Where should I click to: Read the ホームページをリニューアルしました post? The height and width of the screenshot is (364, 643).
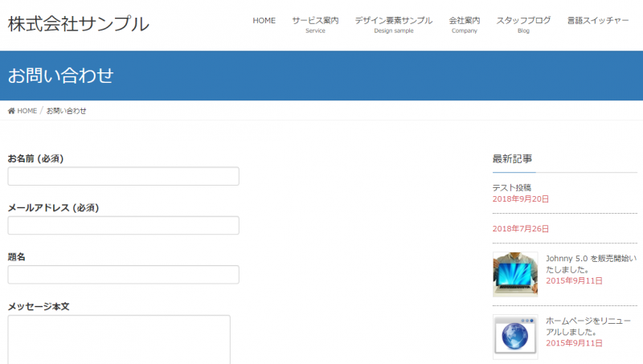[590, 325]
